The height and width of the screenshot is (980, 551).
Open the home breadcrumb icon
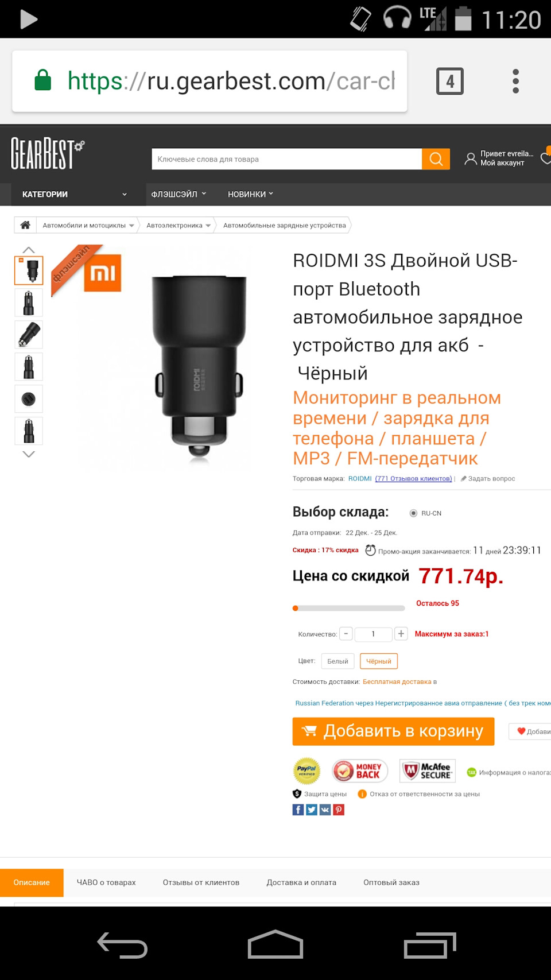(25, 225)
